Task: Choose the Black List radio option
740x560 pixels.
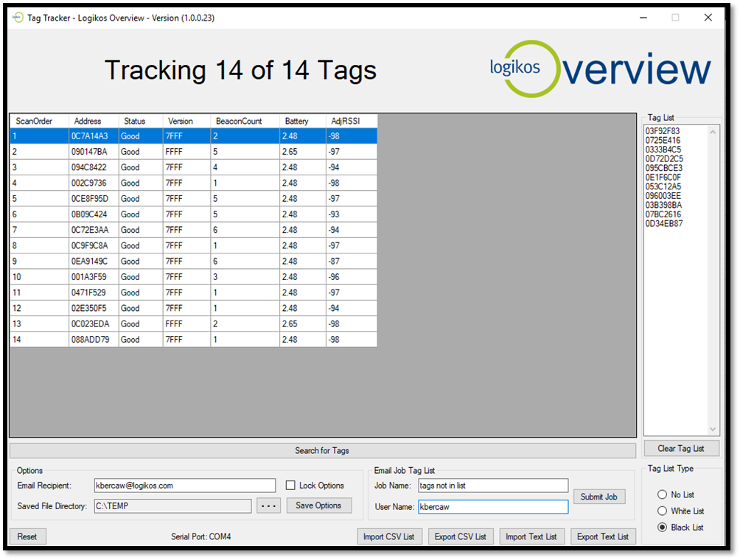Action: 662,527
